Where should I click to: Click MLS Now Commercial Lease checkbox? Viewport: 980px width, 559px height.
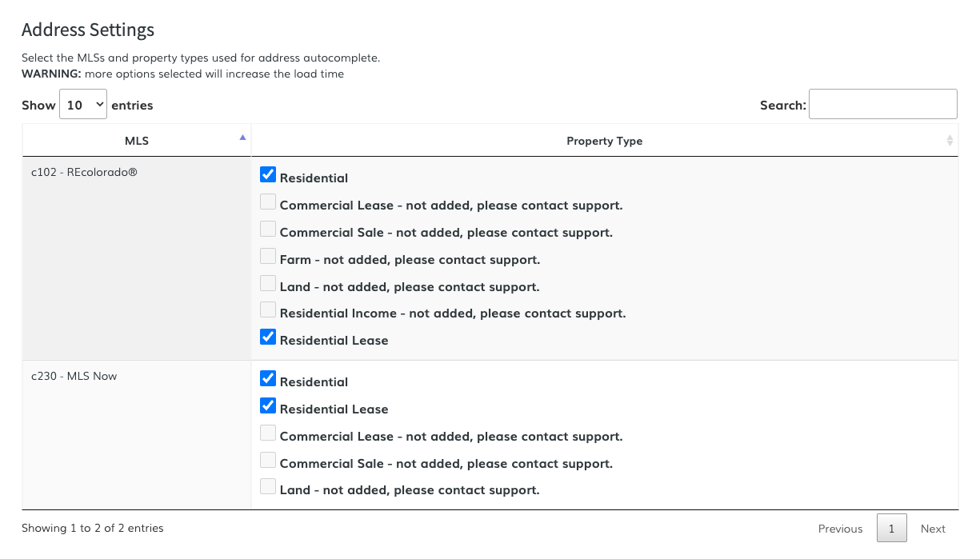pos(268,433)
